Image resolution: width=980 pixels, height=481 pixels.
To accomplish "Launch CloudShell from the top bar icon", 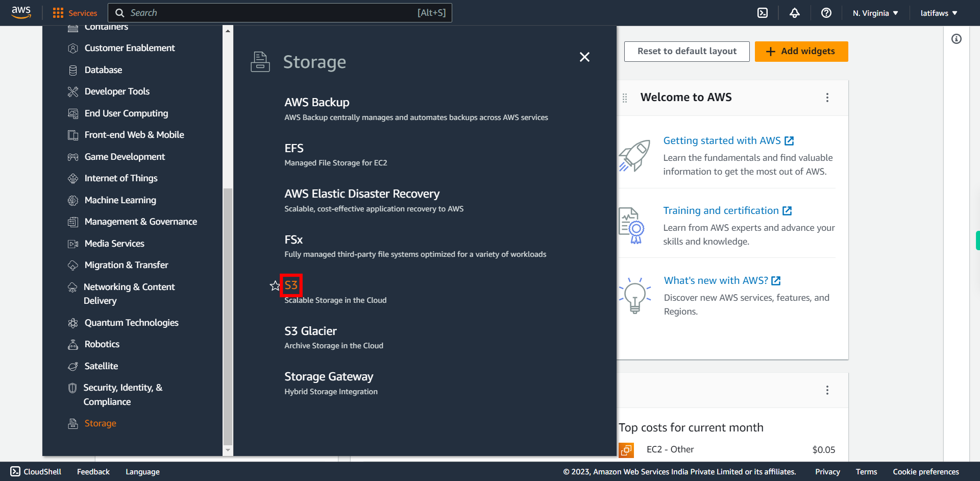I will [x=763, y=13].
